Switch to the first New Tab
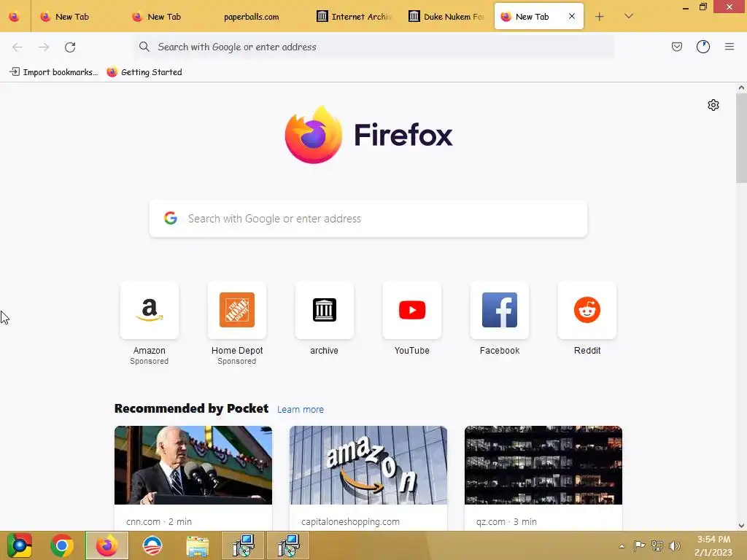Image resolution: width=747 pixels, height=560 pixels. 72,17
